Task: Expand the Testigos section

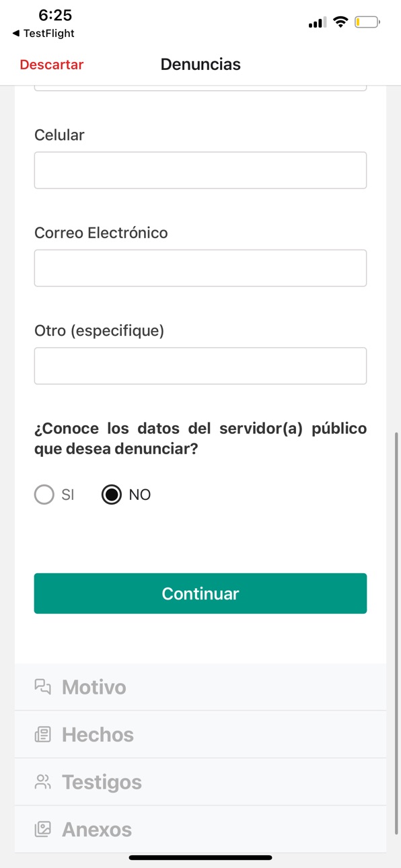Action: coord(200,782)
